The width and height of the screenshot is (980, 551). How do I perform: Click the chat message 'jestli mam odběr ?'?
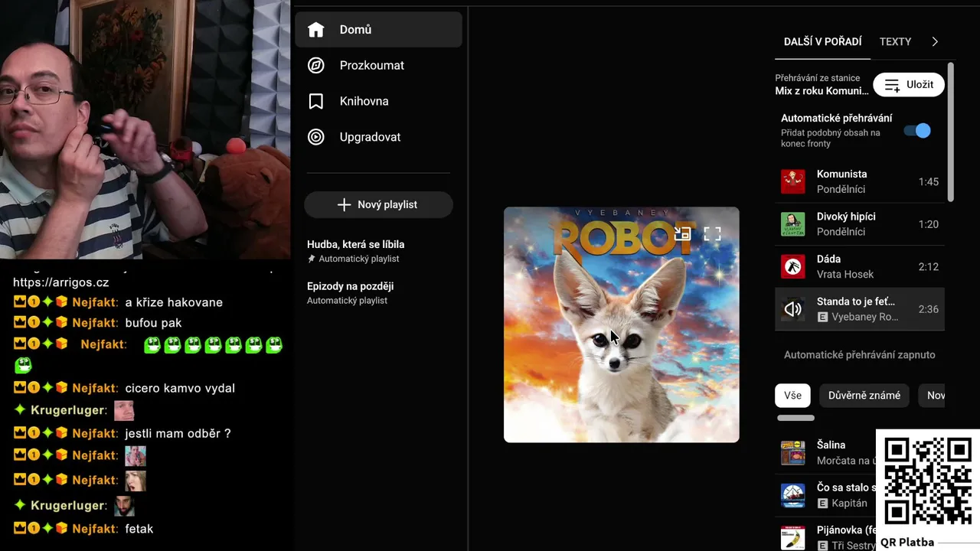click(x=178, y=434)
